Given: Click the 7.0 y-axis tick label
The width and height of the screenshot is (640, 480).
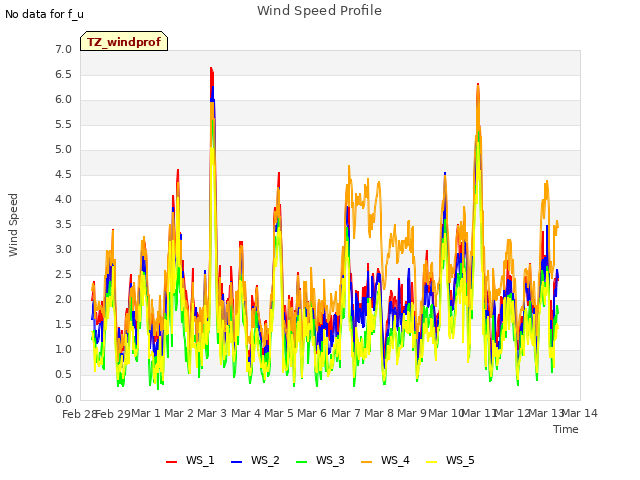Looking at the screenshot, I should click(x=63, y=50).
